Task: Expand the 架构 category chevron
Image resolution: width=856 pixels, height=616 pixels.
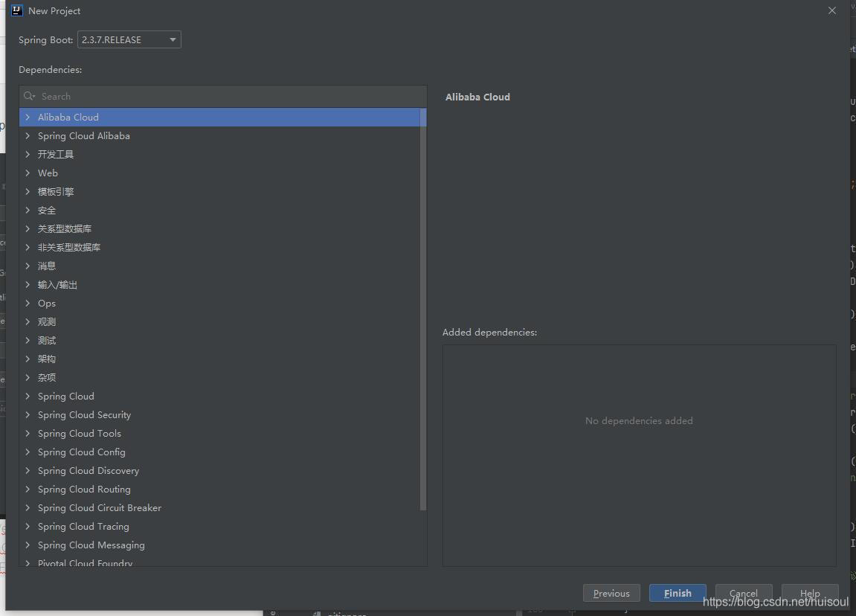Action: coord(28,359)
